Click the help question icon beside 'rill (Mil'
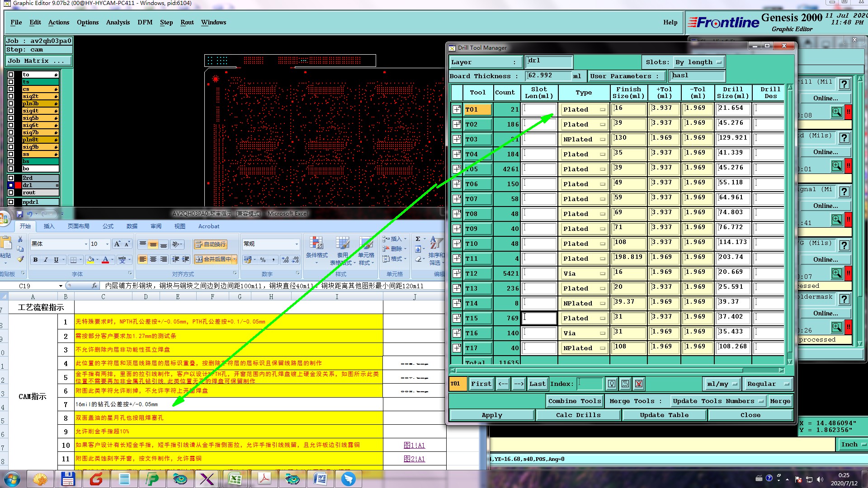The height and width of the screenshot is (488, 868). coord(844,84)
